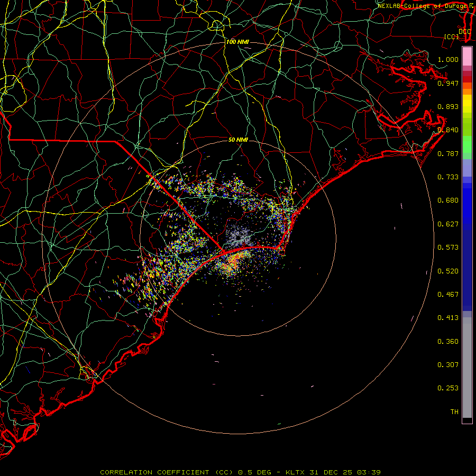Viewport: 476px width, 476px height.
Task: Select the 0.787 scale value
Action: coord(448,153)
